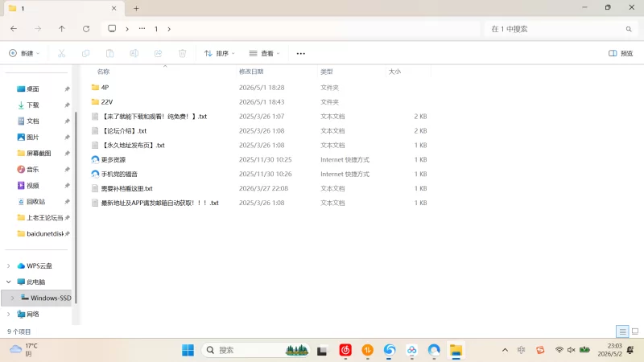Click the Refresh arrow icon

(x=86, y=29)
